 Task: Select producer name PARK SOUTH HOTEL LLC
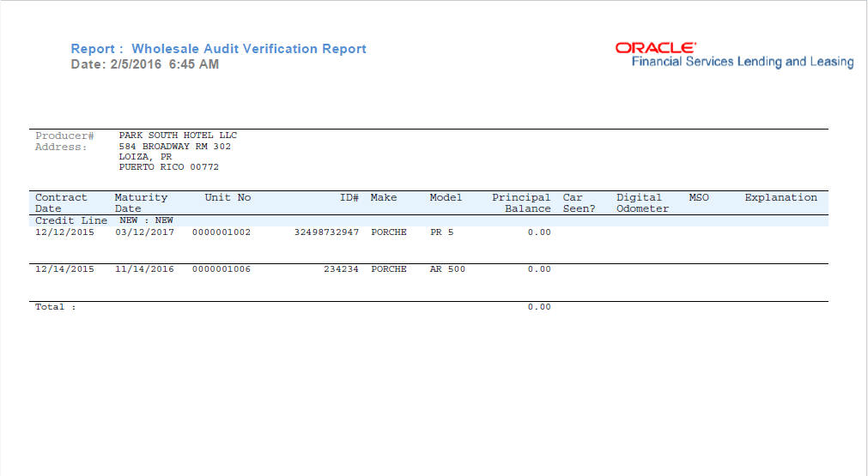tap(178, 135)
